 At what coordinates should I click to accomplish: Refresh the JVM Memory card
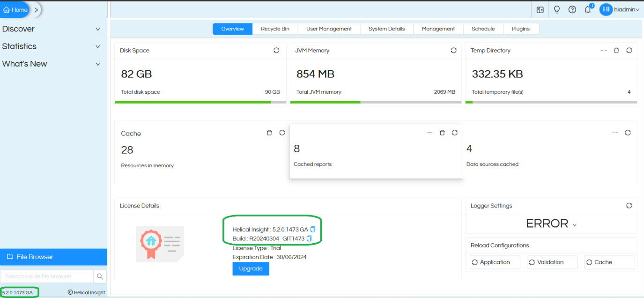pyautogui.click(x=453, y=51)
